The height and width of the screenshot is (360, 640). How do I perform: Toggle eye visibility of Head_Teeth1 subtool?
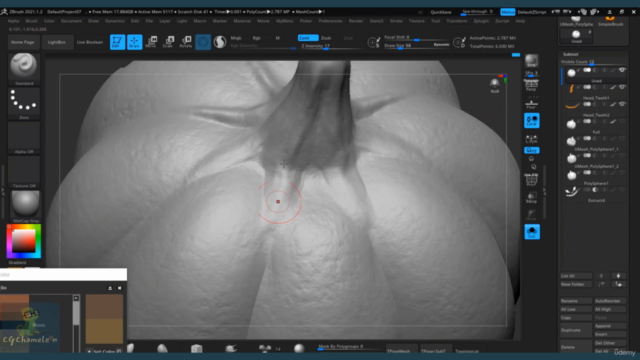pos(622,87)
